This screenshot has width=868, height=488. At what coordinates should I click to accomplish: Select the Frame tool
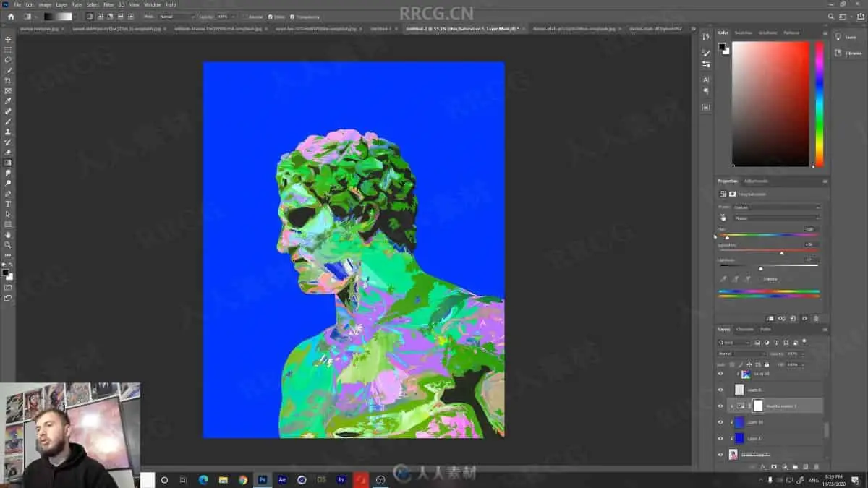tap(8, 91)
